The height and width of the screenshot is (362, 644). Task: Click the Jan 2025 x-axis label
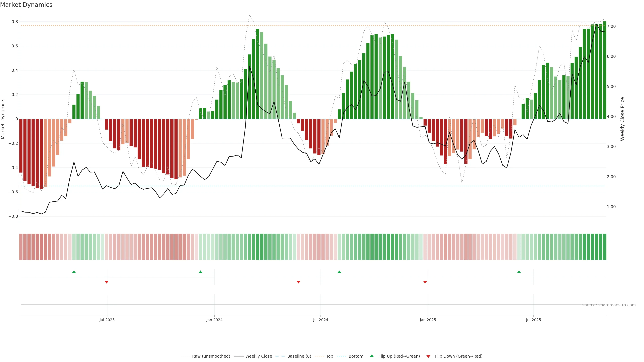coord(428,320)
